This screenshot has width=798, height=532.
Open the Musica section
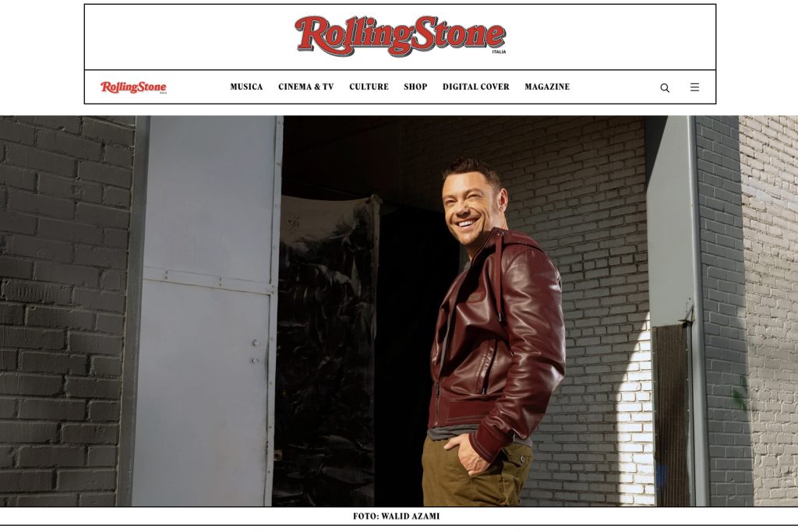246,87
